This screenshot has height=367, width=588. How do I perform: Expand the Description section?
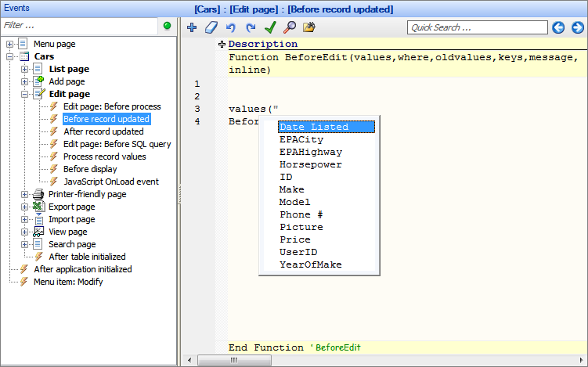222,45
